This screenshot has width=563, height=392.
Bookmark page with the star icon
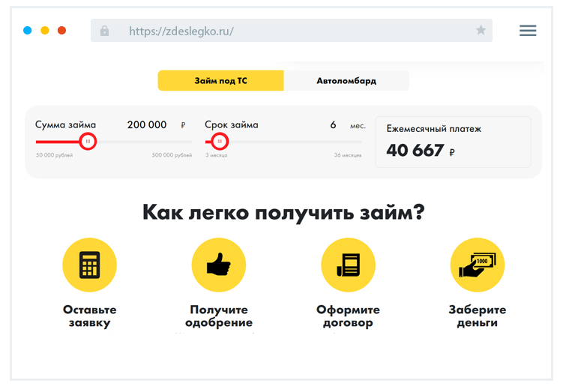[x=481, y=30]
